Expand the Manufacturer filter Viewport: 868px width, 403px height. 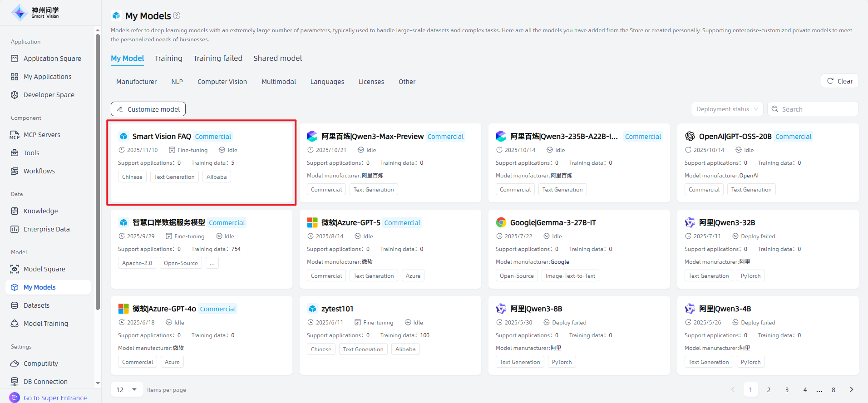(136, 82)
